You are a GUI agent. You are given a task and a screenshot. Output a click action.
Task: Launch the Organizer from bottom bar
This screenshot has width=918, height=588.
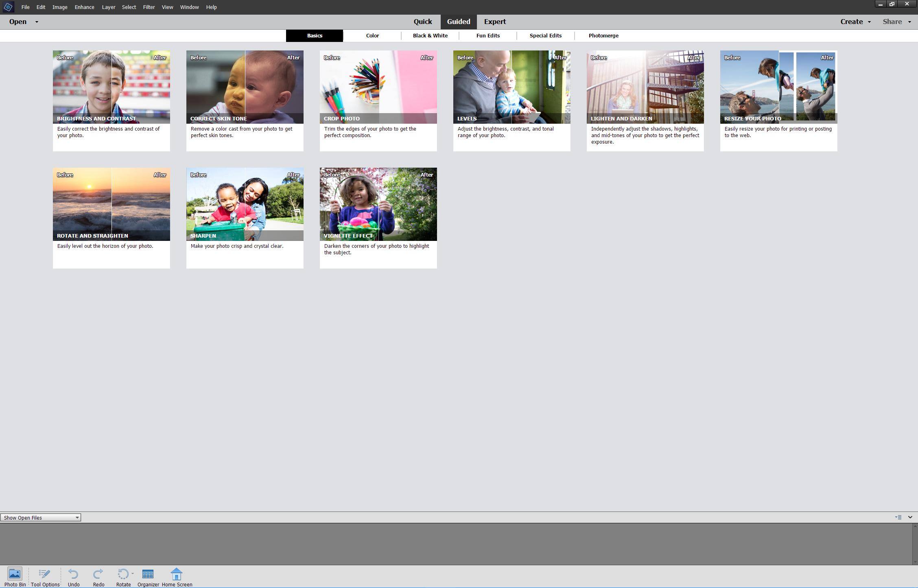click(148, 574)
